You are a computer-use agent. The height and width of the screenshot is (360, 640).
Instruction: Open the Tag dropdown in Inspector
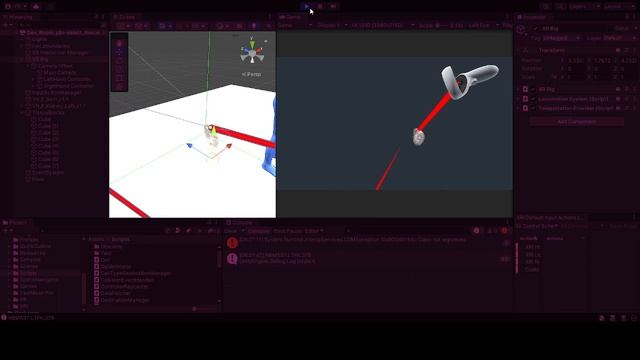tap(561, 38)
